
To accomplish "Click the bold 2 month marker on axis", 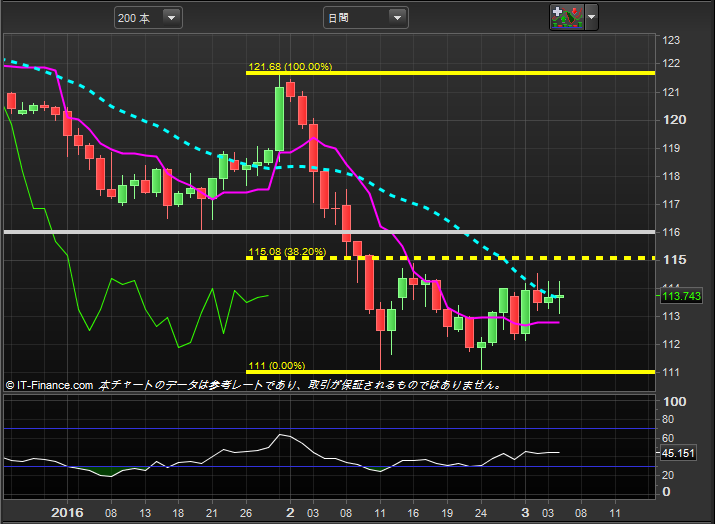I will click(x=290, y=513).
